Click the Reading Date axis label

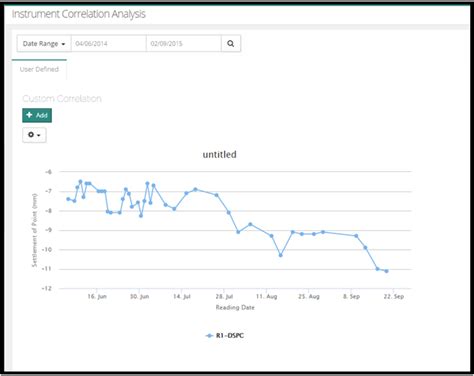coord(235,307)
